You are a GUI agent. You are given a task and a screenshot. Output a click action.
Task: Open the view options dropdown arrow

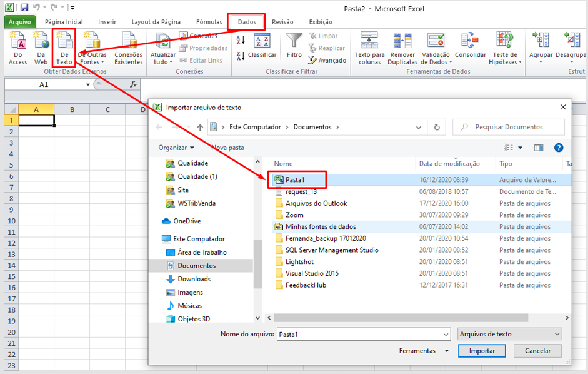coord(520,148)
